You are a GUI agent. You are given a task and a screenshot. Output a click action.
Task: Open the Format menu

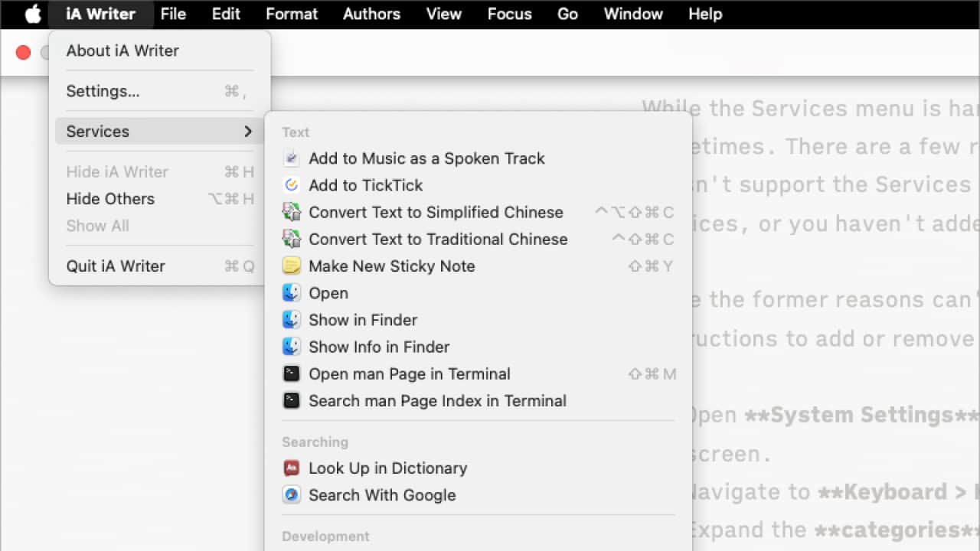(x=292, y=14)
